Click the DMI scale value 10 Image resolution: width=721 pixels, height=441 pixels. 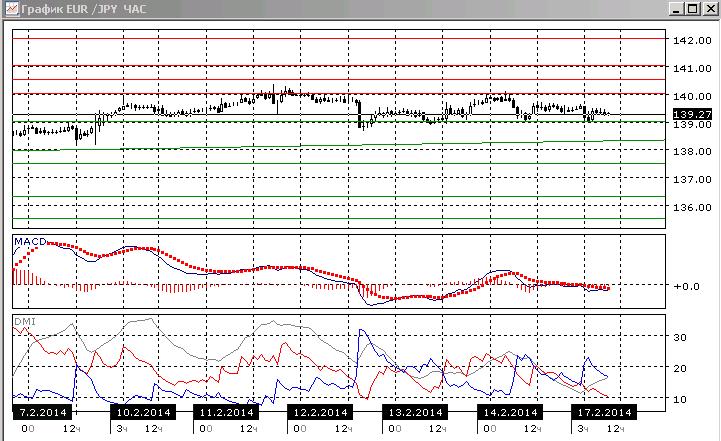click(680, 399)
